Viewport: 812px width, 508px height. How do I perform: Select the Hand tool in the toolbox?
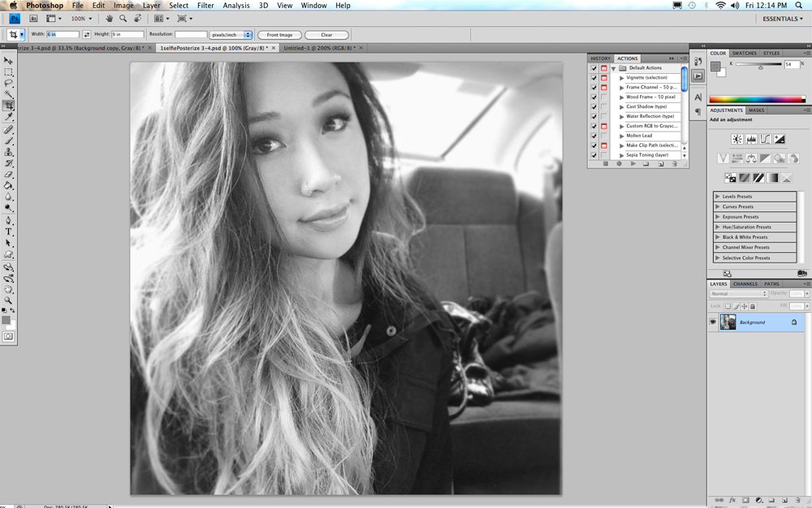click(8, 289)
